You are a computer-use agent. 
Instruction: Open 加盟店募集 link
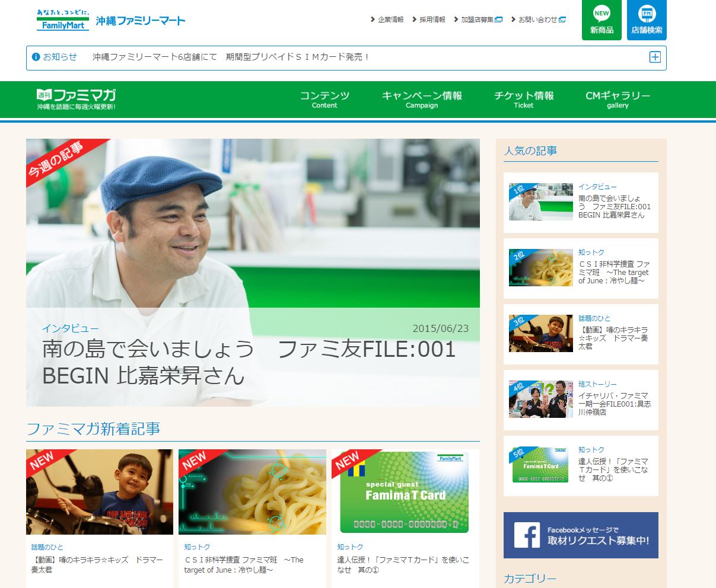[477, 20]
